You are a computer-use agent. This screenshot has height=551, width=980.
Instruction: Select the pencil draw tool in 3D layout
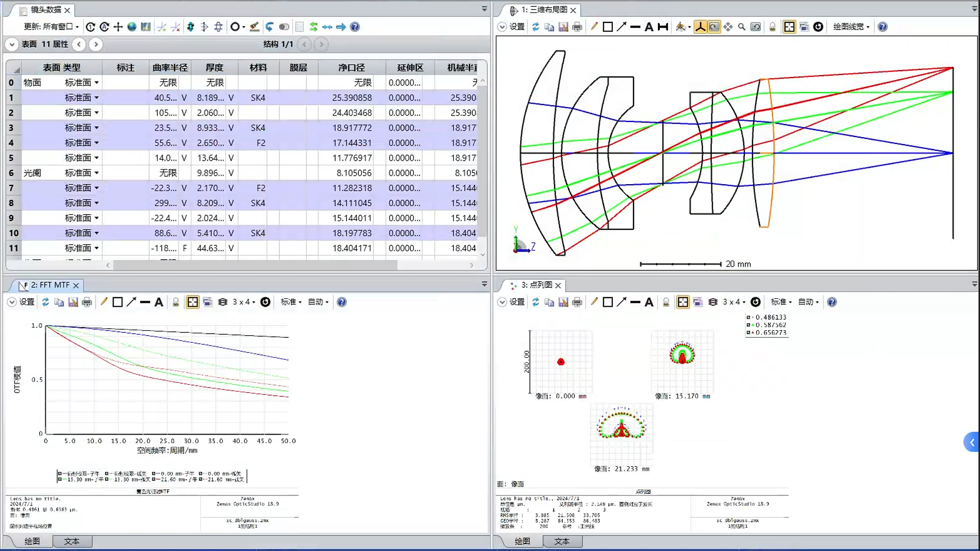(594, 27)
